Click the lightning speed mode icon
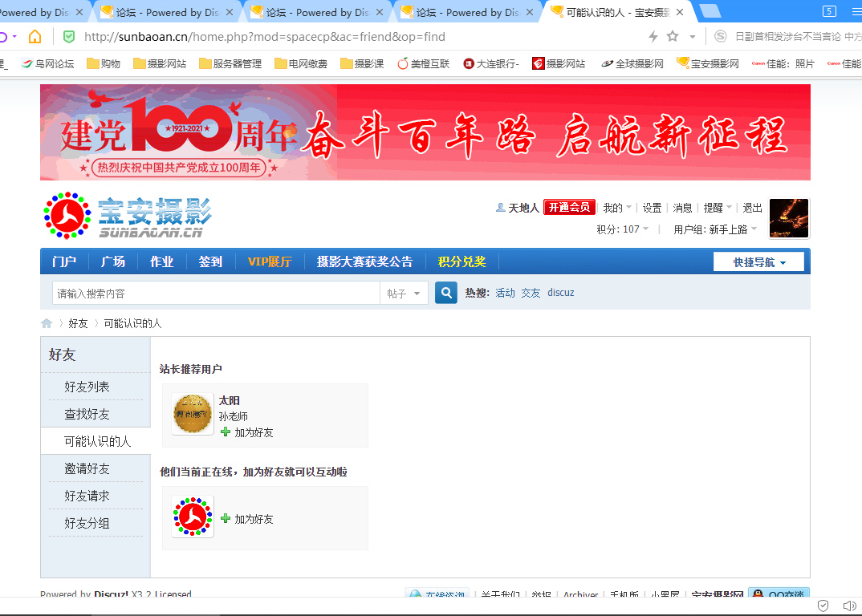862x616 pixels. click(653, 37)
